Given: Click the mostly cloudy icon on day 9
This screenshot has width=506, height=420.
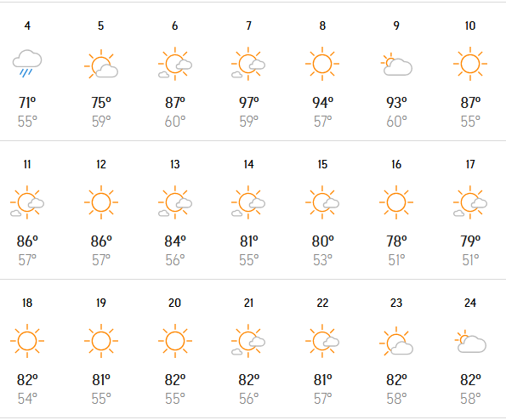Looking at the screenshot, I should [396, 65].
